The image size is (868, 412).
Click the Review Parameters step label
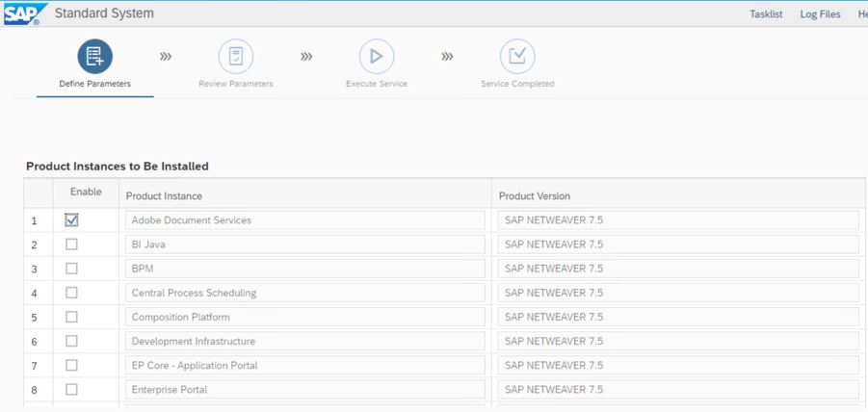(236, 84)
